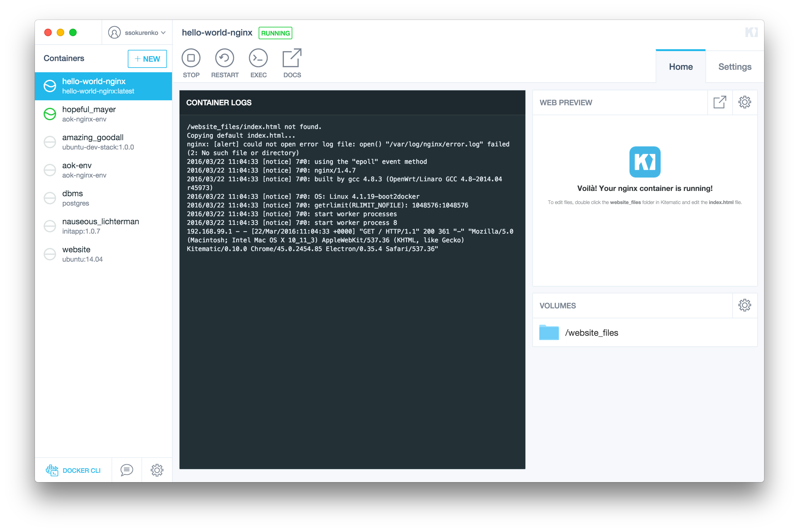Open feedback chat bubble icon
799x532 pixels.
(127, 470)
